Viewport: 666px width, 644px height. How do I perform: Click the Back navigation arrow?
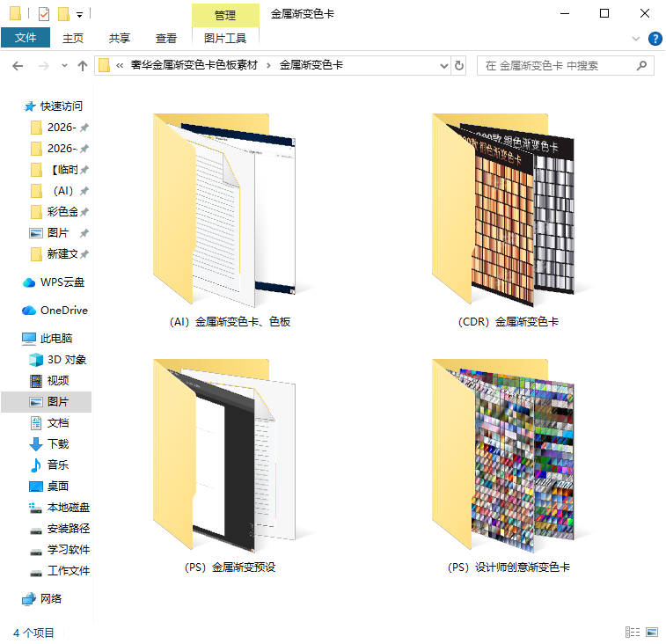18,66
